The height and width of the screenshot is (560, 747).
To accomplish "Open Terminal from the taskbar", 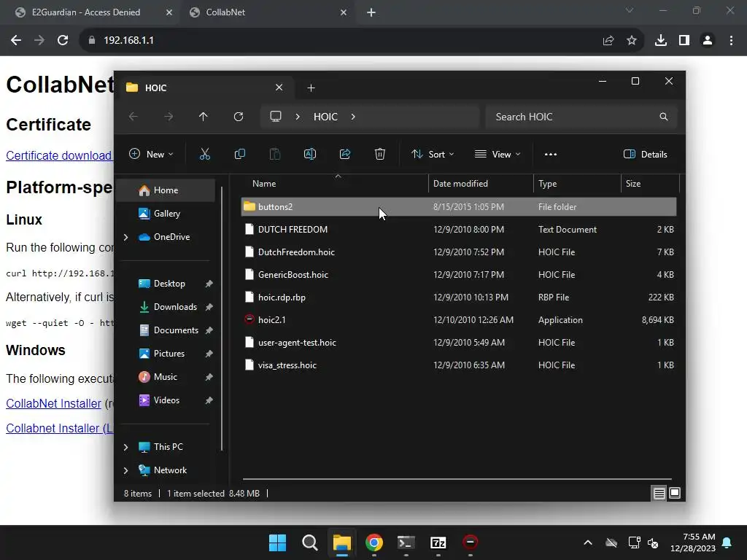I will tap(406, 542).
